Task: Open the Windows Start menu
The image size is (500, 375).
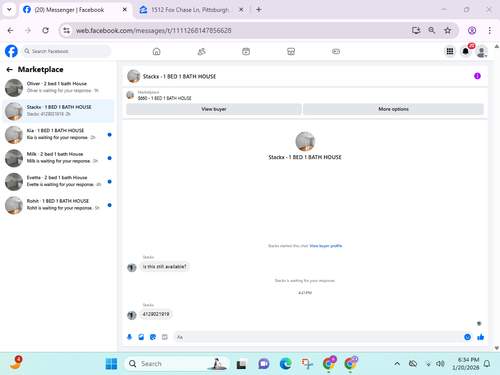Action: (111, 364)
